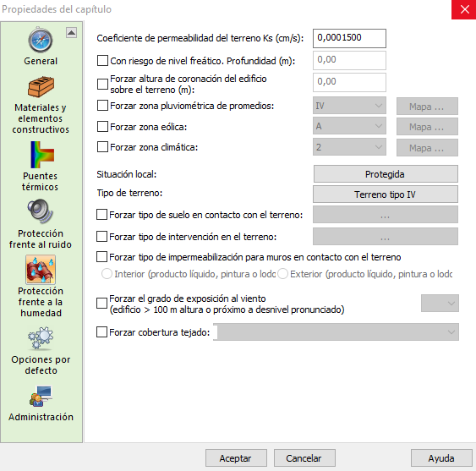Viewport: 476px width, 471px height.
Task: Expand the zona pluviométrica IV dropdown
Action: [x=349, y=106]
